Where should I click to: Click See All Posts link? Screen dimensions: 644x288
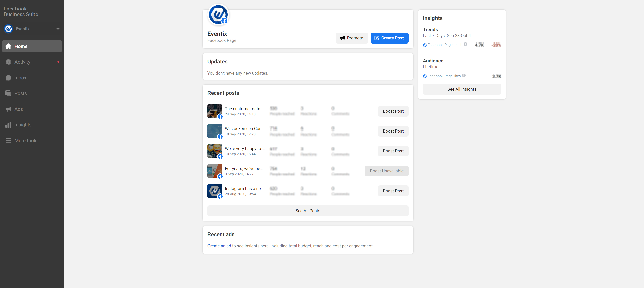point(308,211)
